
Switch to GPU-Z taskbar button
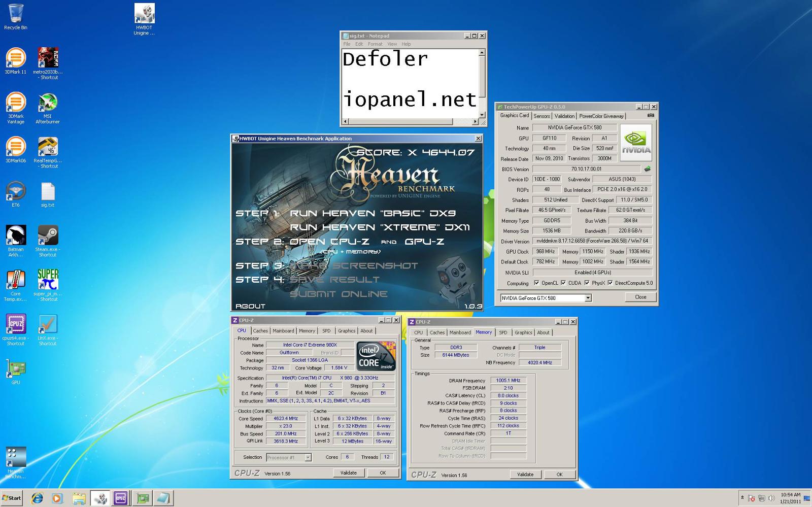click(x=142, y=498)
